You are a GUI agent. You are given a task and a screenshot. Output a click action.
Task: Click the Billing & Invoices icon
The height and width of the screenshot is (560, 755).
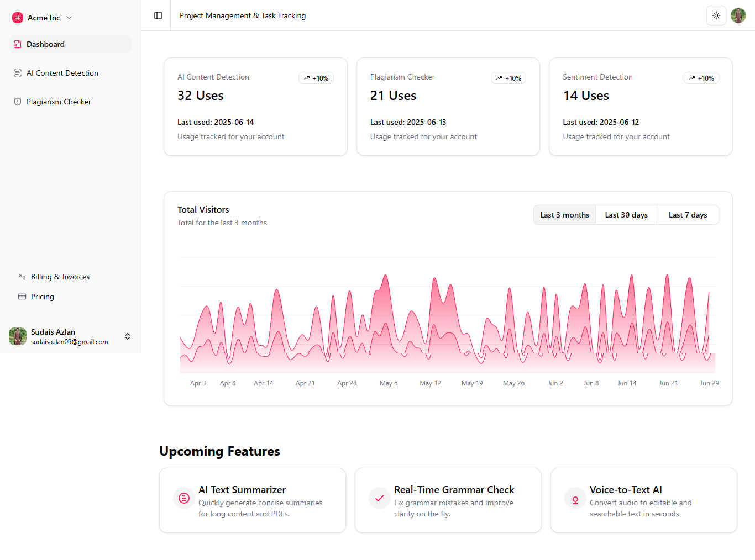pyautogui.click(x=22, y=277)
